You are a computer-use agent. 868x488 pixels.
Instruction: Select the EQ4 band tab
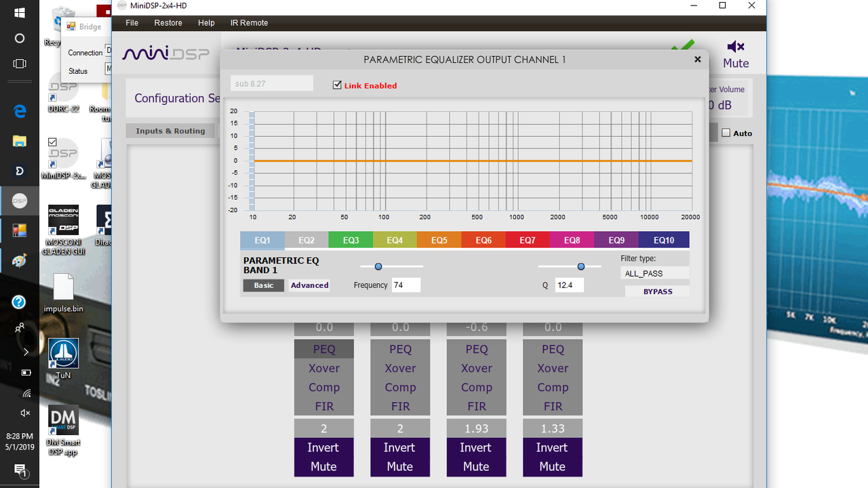pyautogui.click(x=395, y=240)
